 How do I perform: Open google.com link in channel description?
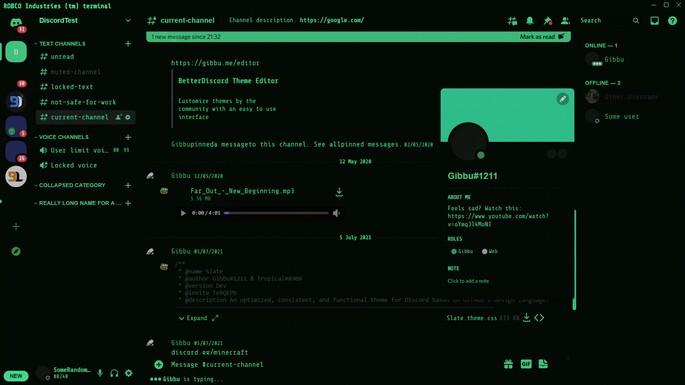[x=332, y=20]
